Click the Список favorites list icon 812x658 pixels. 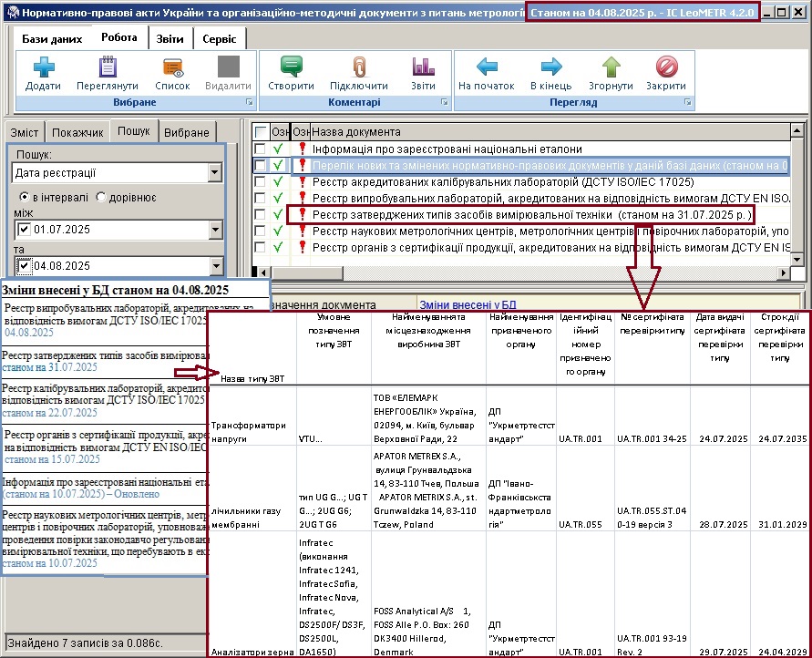[173, 67]
